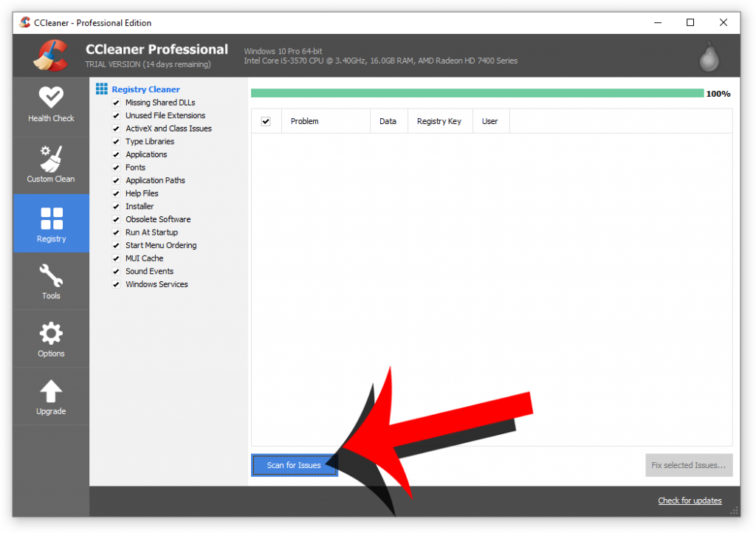Uncheck Missing Shared DLLs
Image resolution: width=756 pixels, height=533 pixels.
(116, 103)
